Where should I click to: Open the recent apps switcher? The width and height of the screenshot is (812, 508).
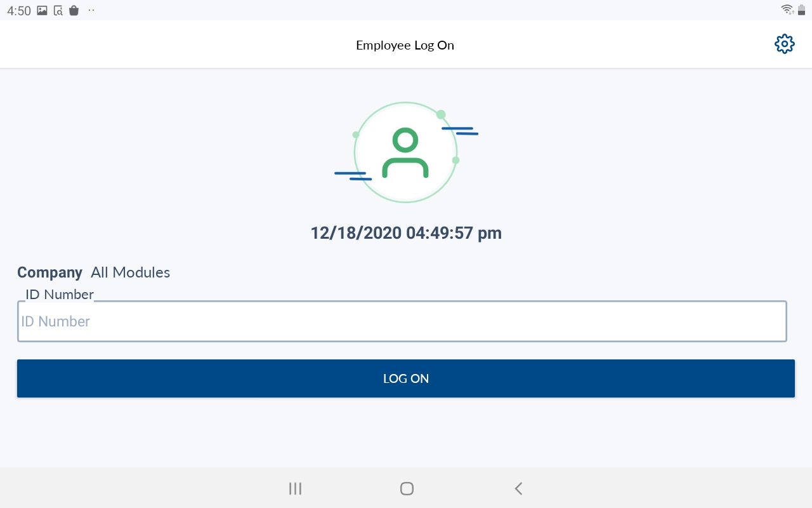(295, 488)
